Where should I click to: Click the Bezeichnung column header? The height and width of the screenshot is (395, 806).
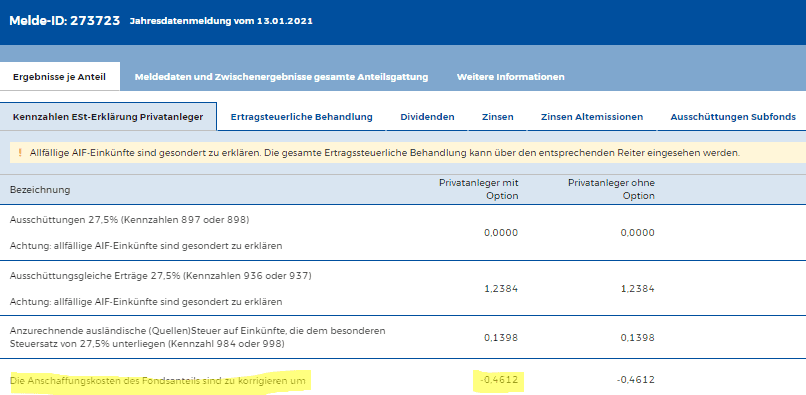click(x=40, y=190)
